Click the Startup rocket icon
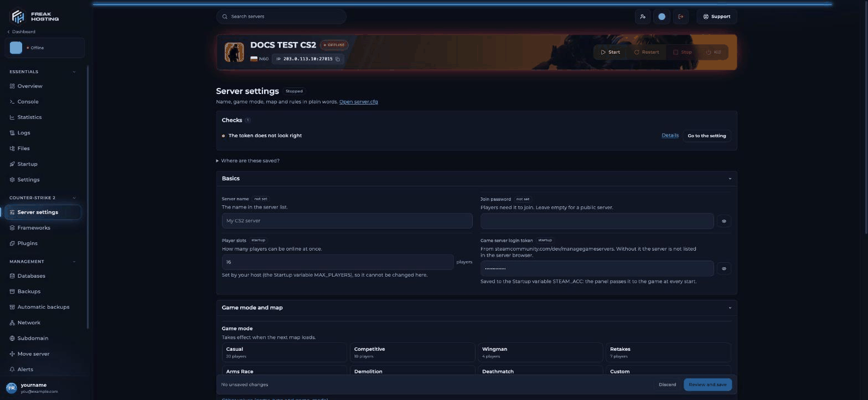 pos(12,164)
